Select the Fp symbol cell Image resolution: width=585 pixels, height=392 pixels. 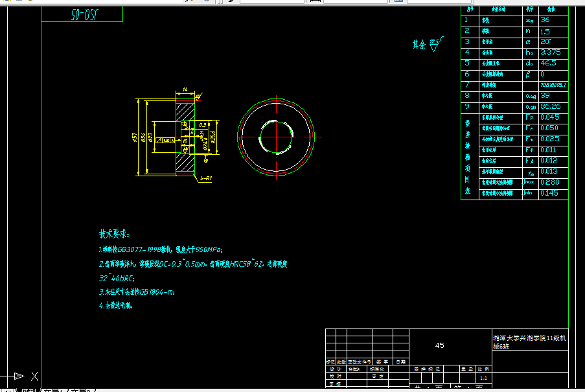point(530,117)
